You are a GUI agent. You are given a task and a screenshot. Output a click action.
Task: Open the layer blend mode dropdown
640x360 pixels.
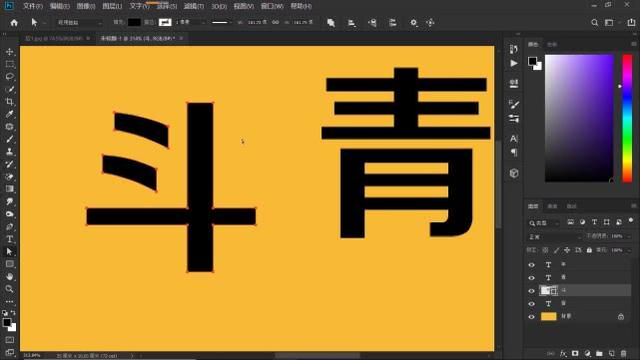point(554,237)
